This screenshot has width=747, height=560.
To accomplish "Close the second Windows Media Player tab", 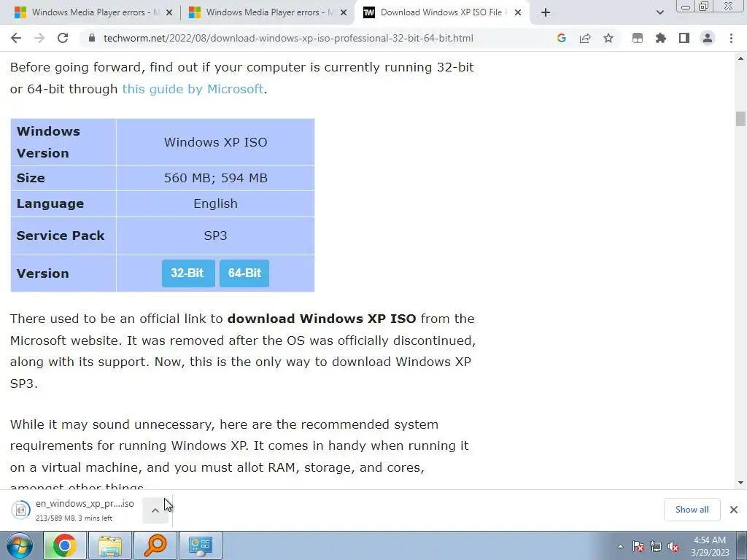I will (344, 13).
